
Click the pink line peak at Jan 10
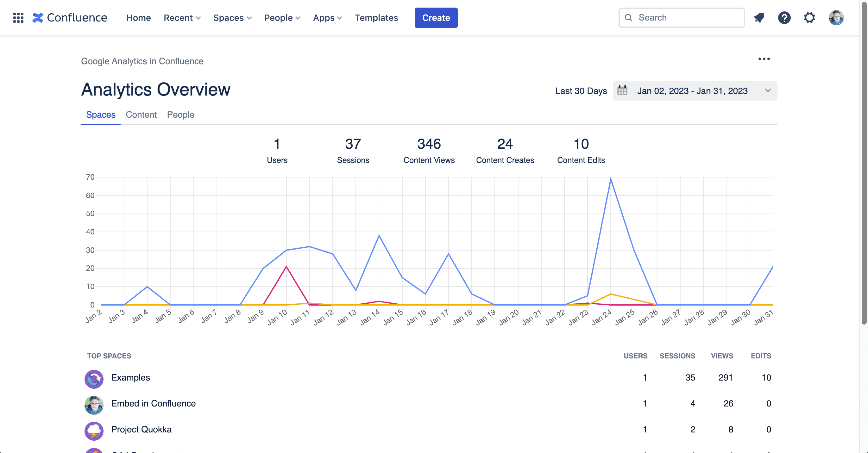286,266
